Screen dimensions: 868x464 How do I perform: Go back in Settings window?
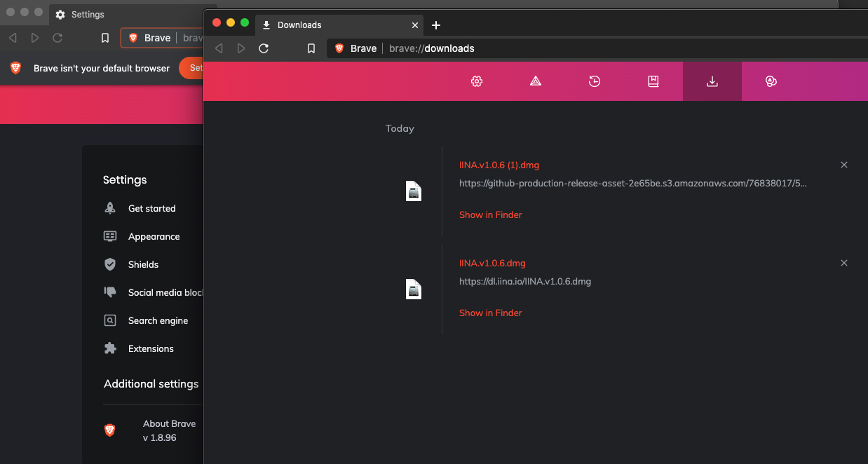[x=13, y=38]
